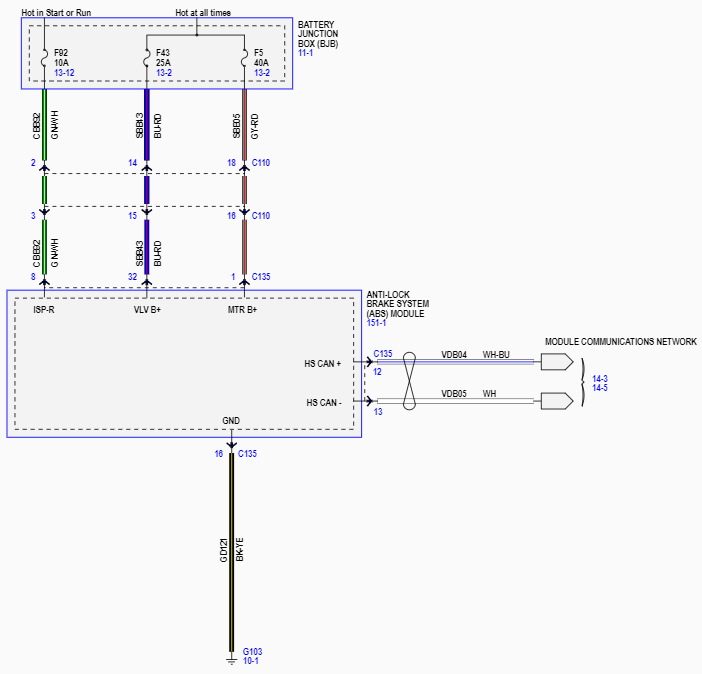
Task: Select the G103 ground point label
Action: 252,650
